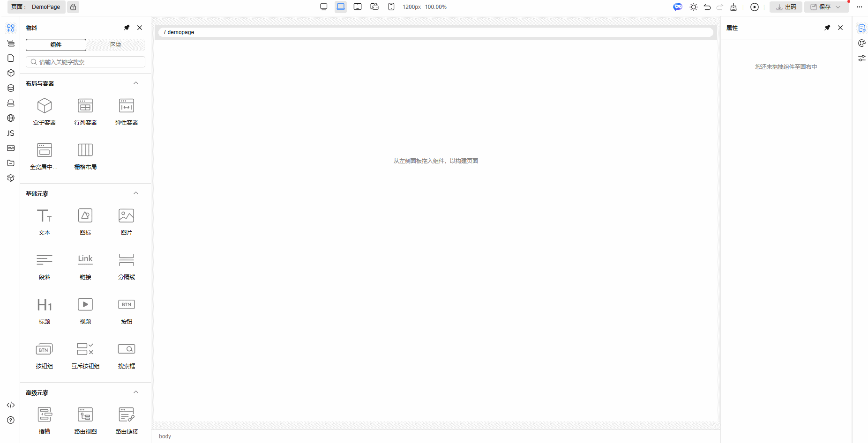
Task: Open the outline tree panel icon
Action: pos(11,43)
